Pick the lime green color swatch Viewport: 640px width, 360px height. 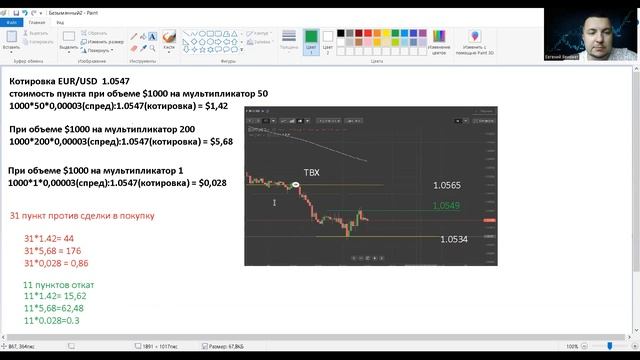point(395,42)
